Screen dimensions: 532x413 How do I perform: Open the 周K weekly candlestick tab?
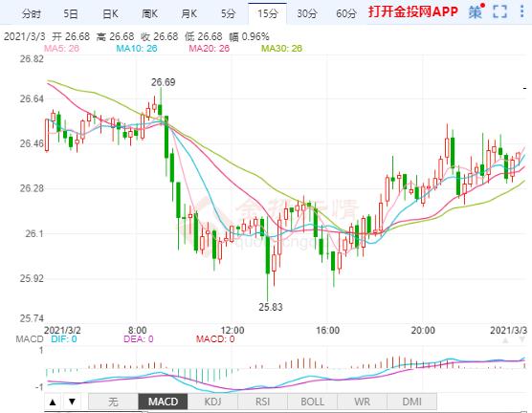point(149,14)
